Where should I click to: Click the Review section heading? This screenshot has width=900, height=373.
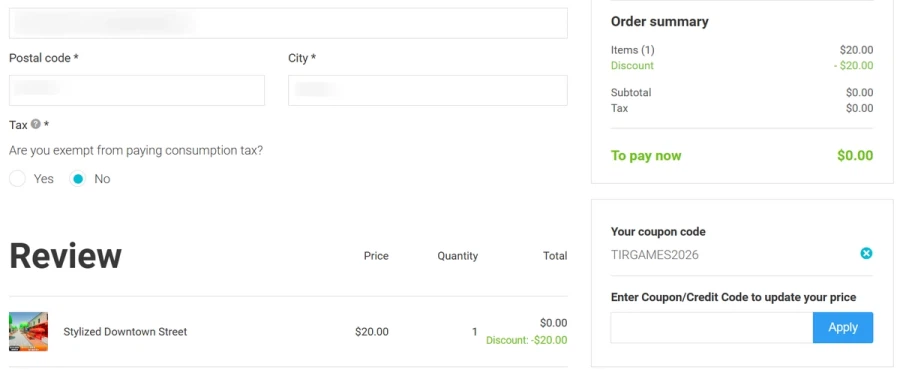(65, 256)
